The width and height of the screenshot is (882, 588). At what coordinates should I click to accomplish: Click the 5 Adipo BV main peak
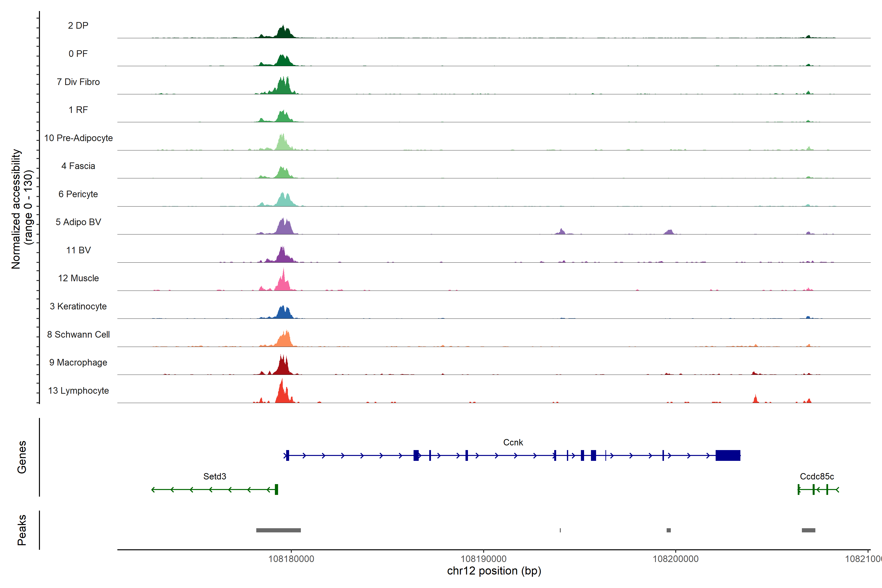(284, 228)
